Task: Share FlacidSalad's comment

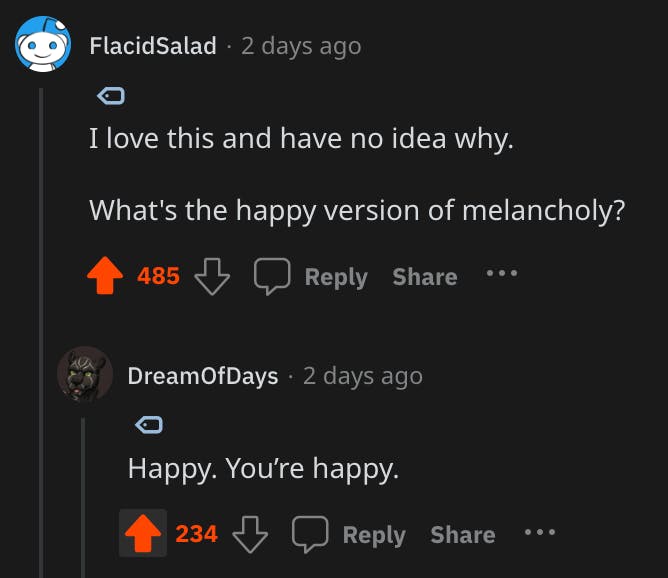Action: tap(424, 277)
